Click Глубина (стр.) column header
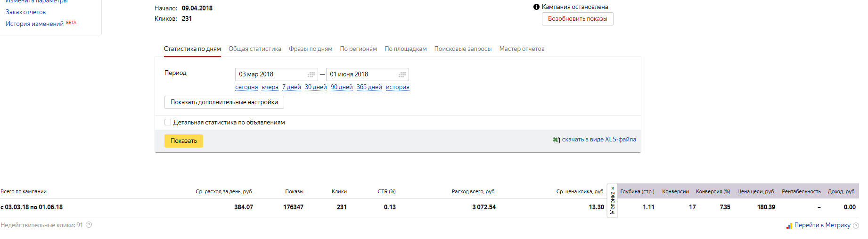 pos(637,191)
